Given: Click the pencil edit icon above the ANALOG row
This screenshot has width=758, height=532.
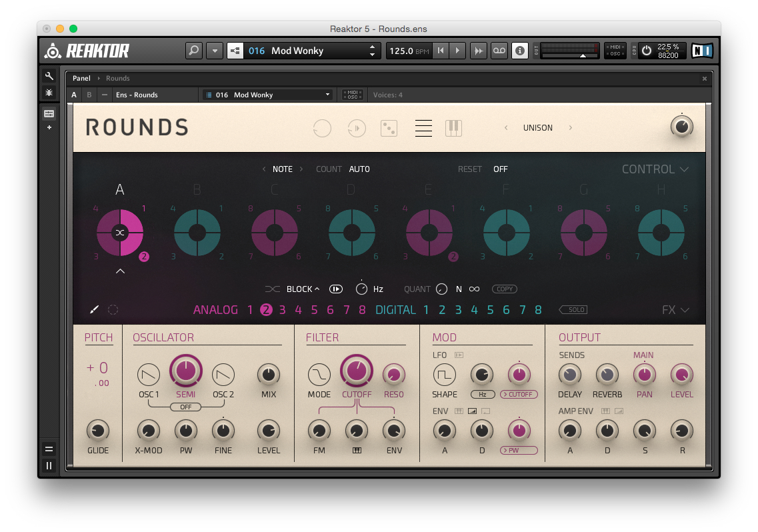Looking at the screenshot, I should point(93,309).
